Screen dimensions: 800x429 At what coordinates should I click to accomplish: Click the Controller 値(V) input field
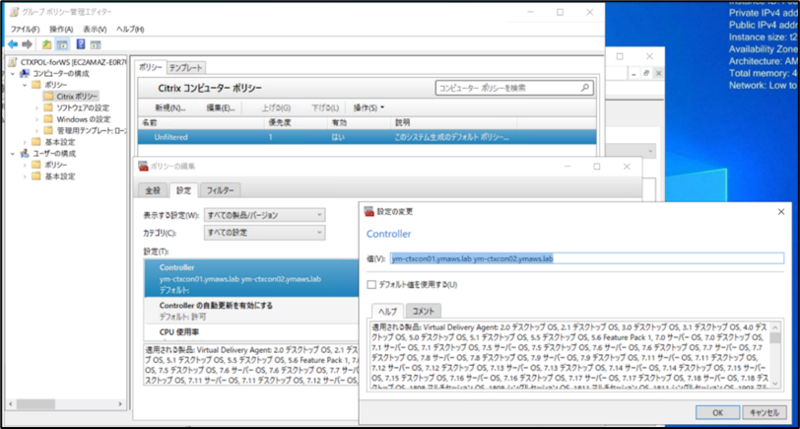[587, 259]
